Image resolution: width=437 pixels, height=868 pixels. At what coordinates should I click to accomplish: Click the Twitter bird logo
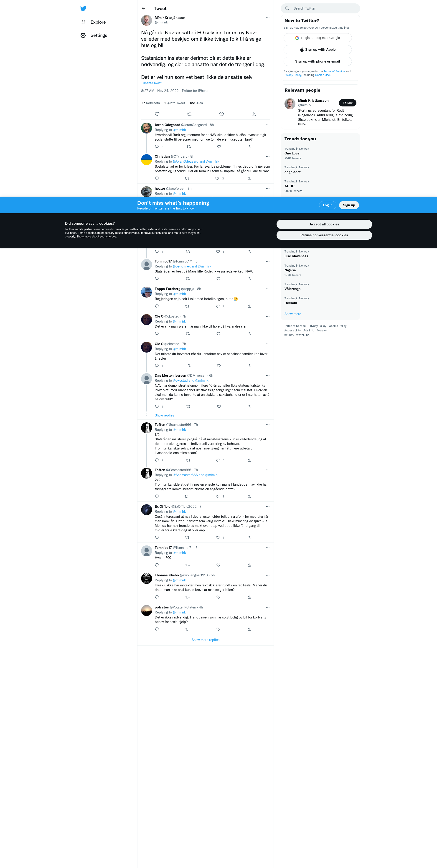point(83,9)
